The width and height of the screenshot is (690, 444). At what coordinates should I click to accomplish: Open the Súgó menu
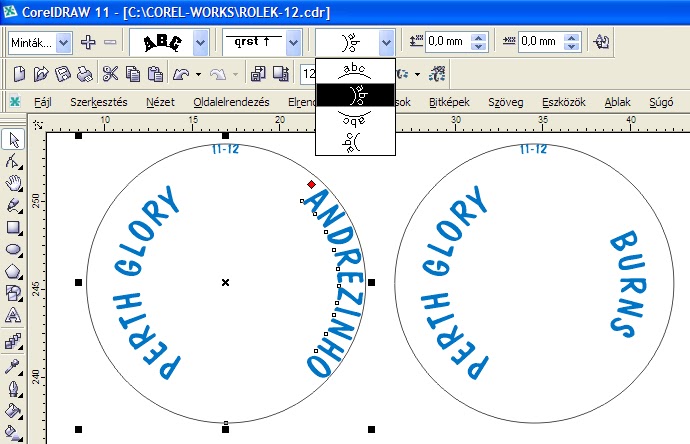click(661, 102)
